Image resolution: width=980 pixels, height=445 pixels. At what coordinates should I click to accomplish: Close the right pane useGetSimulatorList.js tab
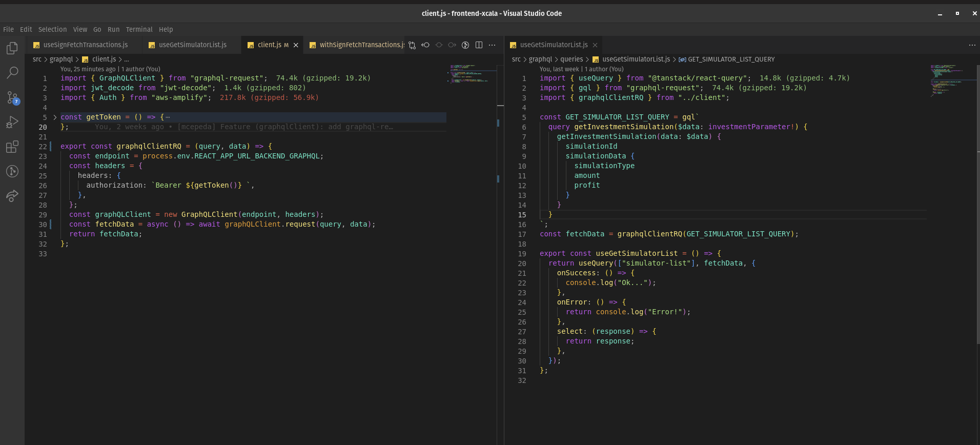(x=595, y=45)
